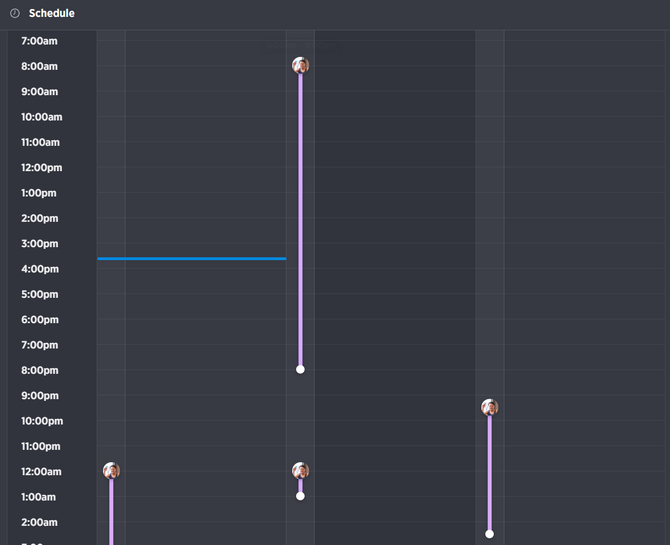Select the purple shift bar in the right column
The image size is (670, 545).
point(489,470)
